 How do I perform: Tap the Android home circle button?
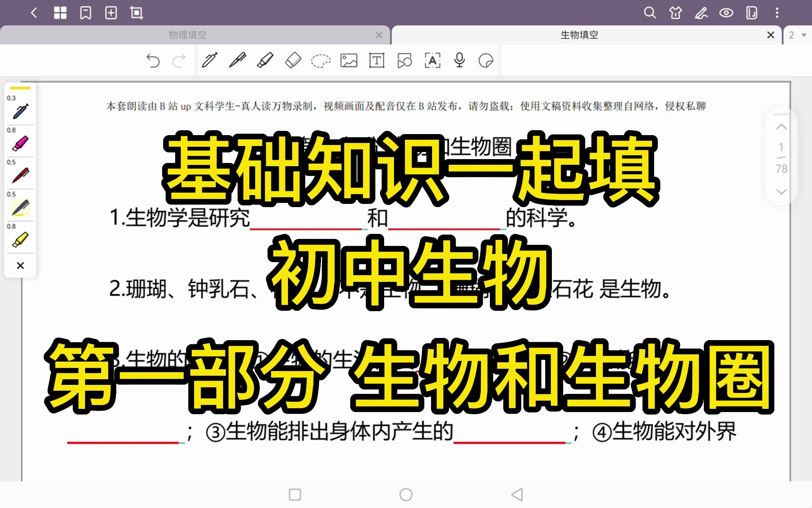[406, 495]
